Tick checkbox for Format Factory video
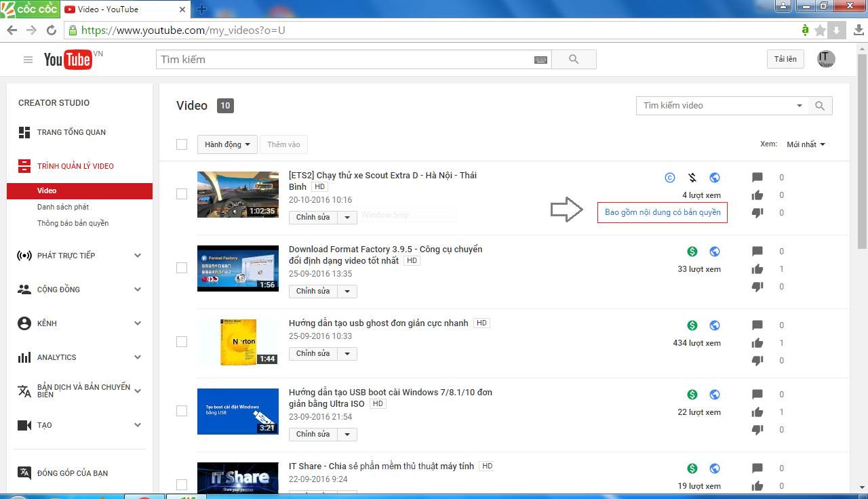The image size is (868, 499). pos(182,268)
